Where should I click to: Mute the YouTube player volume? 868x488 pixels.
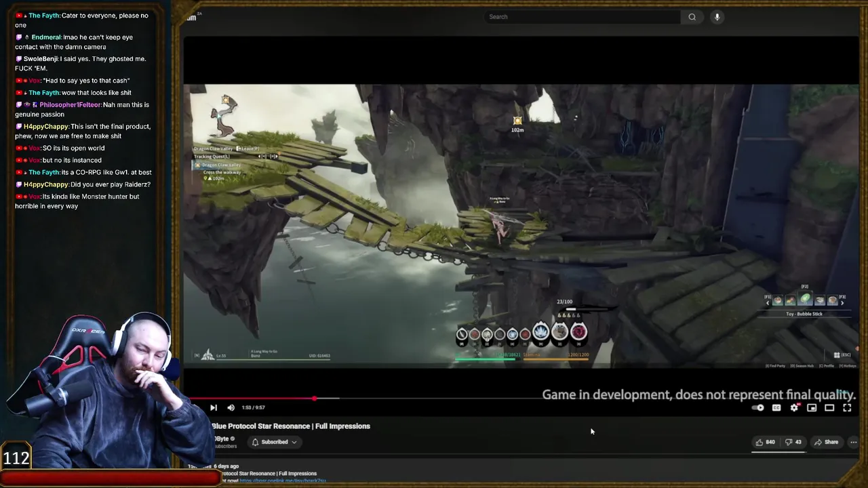click(x=231, y=407)
